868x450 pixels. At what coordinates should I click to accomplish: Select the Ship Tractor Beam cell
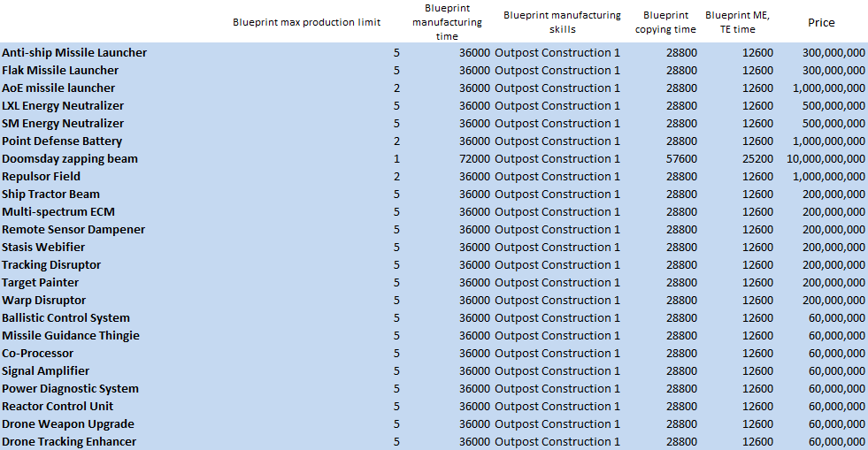pyautogui.click(x=50, y=194)
